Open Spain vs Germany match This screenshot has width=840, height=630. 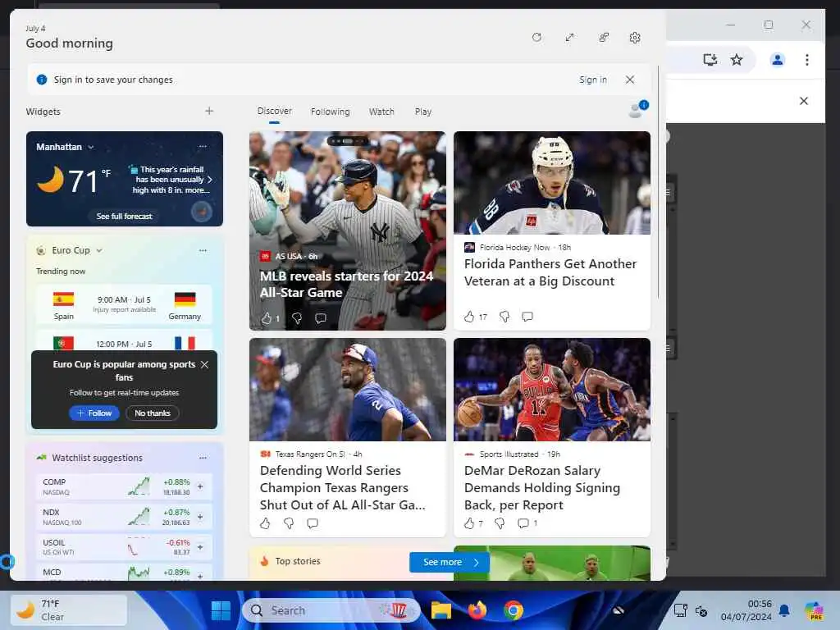click(x=125, y=305)
